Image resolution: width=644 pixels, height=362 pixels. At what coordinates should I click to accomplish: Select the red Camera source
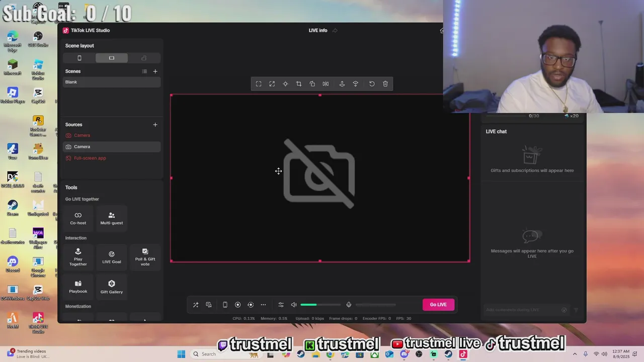112,135
